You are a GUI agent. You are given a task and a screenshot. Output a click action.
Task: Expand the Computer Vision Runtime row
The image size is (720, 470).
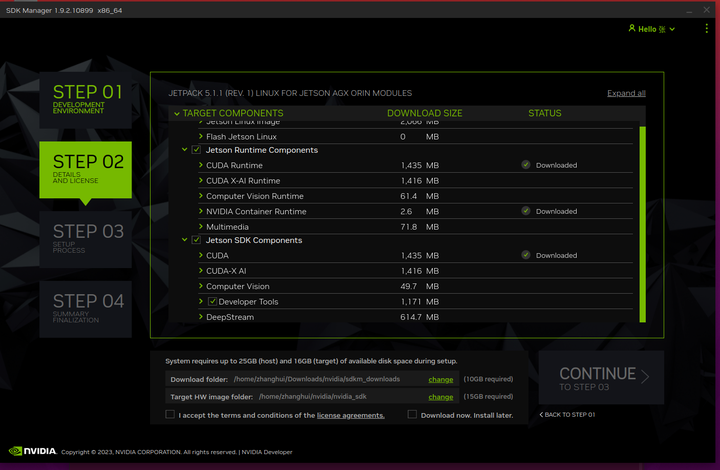201,196
